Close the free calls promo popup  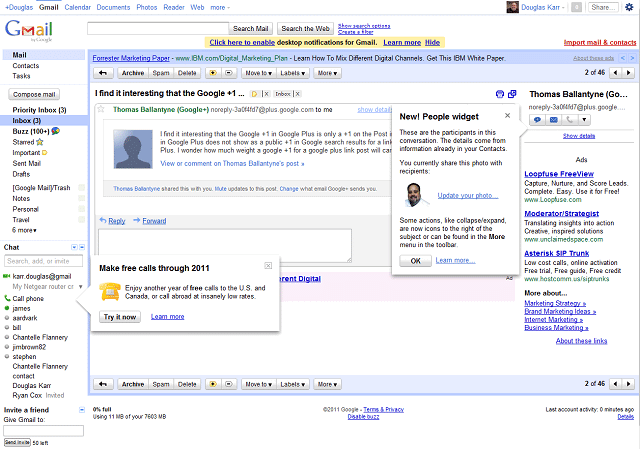268,266
